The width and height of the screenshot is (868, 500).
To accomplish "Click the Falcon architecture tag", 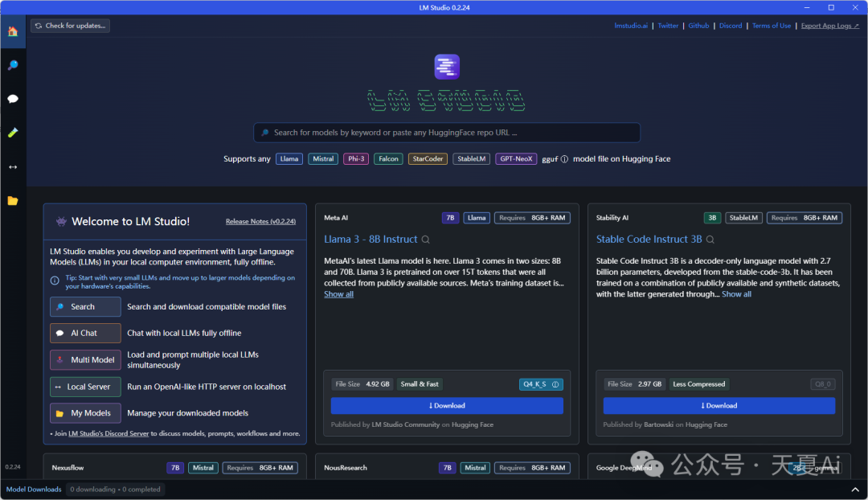I will point(388,159).
